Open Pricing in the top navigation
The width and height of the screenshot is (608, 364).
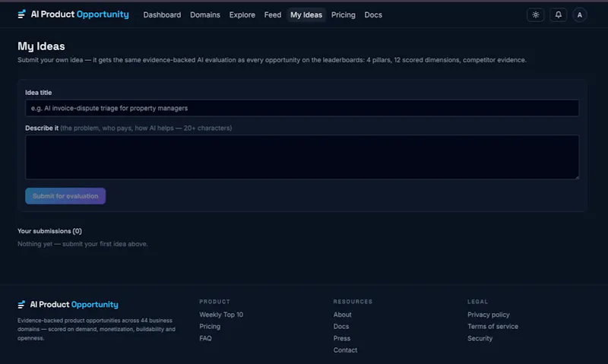(x=344, y=14)
